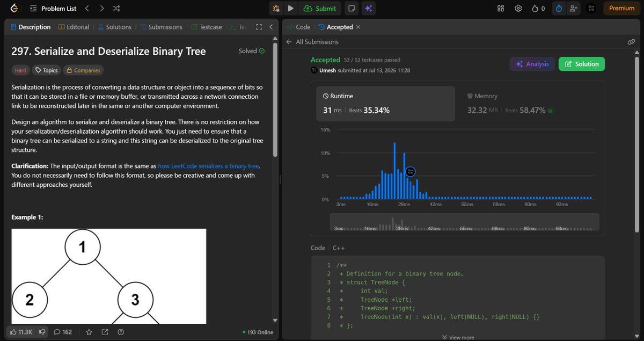This screenshot has height=341, width=644.
Task: Click the Analysis button
Action: click(x=532, y=64)
